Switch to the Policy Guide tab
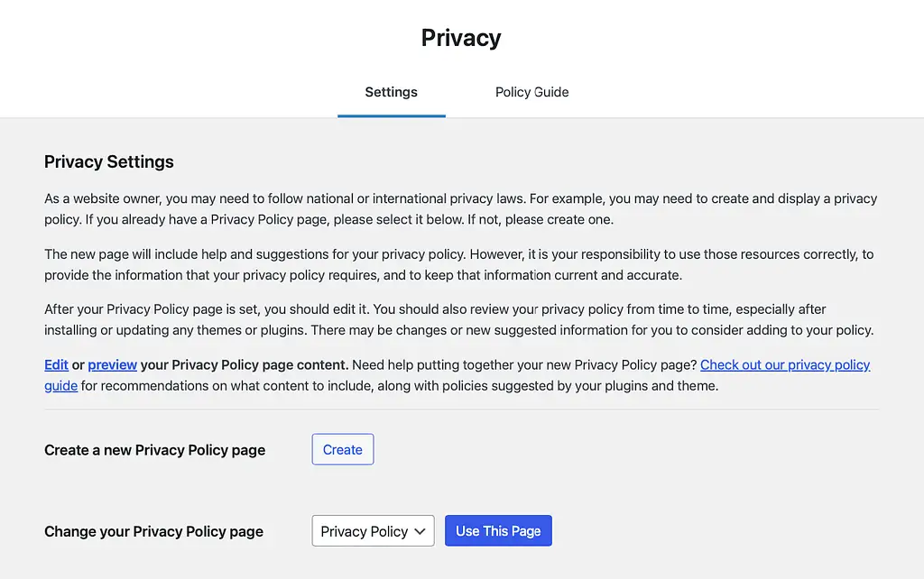This screenshot has width=924, height=579. coord(531,92)
